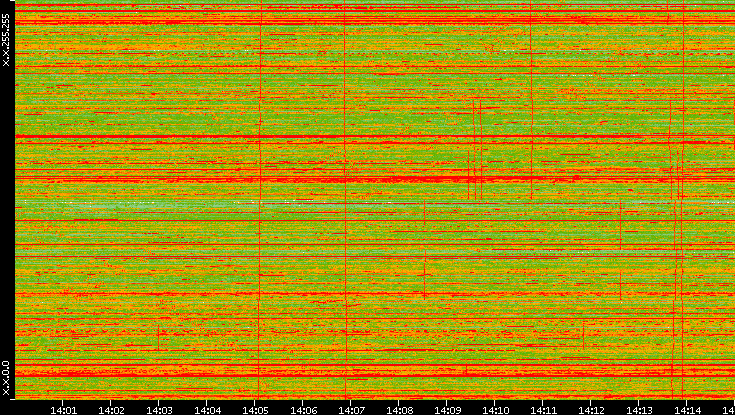This screenshot has width=735, height=415.
Task: Select the 14:14 time axis label
Action: tap(686, 410)
